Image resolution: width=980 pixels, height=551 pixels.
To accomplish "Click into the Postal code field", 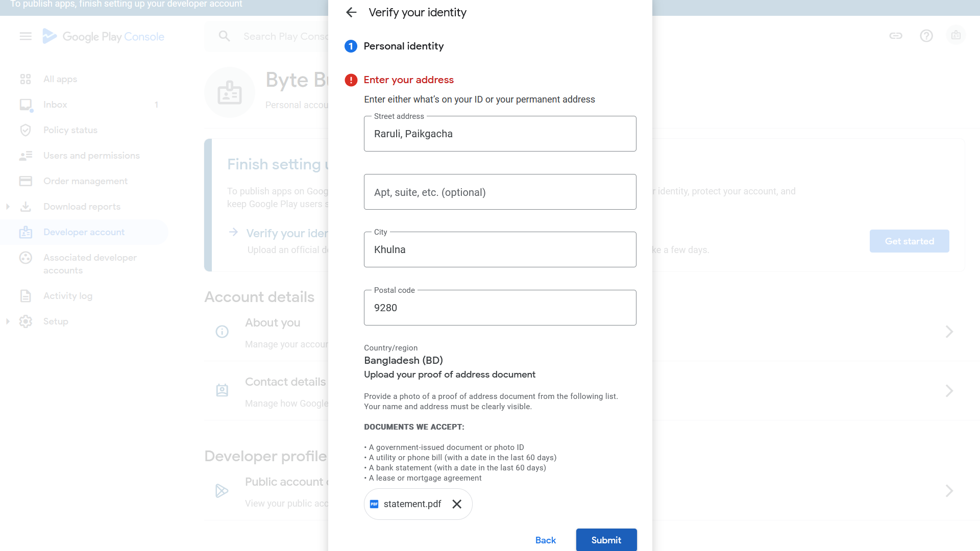I will 500,308.
